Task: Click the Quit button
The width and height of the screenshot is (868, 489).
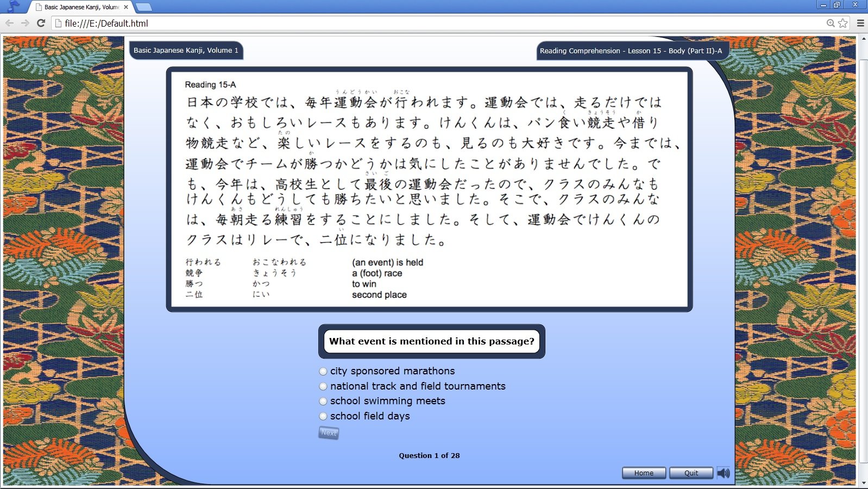Action: [x=691, y=473]
